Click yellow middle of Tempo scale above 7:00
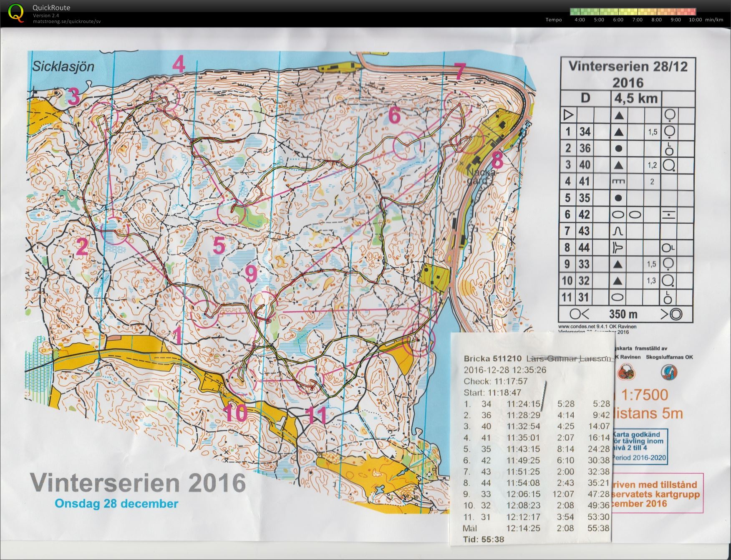Image resolution: width=731 pixels, height=560 pixels. 637,12
